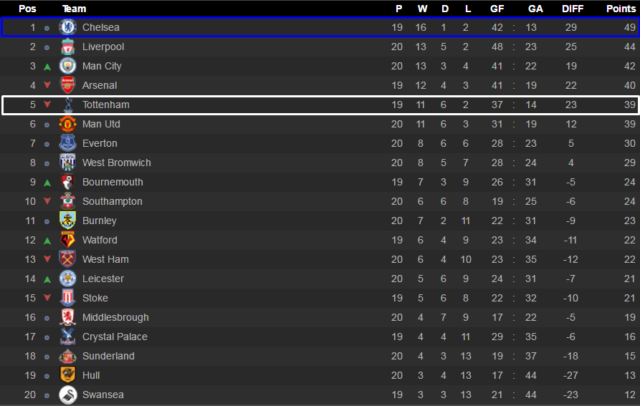The image size is (640, 406).
Task: Click the Leicester green up arrow
Action: click(x=47, y=279)
